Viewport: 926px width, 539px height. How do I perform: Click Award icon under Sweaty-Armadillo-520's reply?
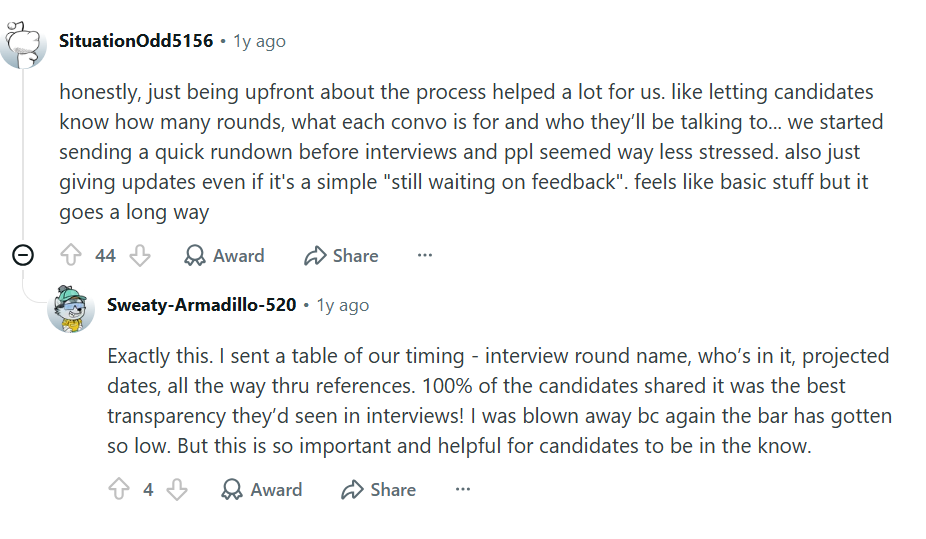coord(232,489)
